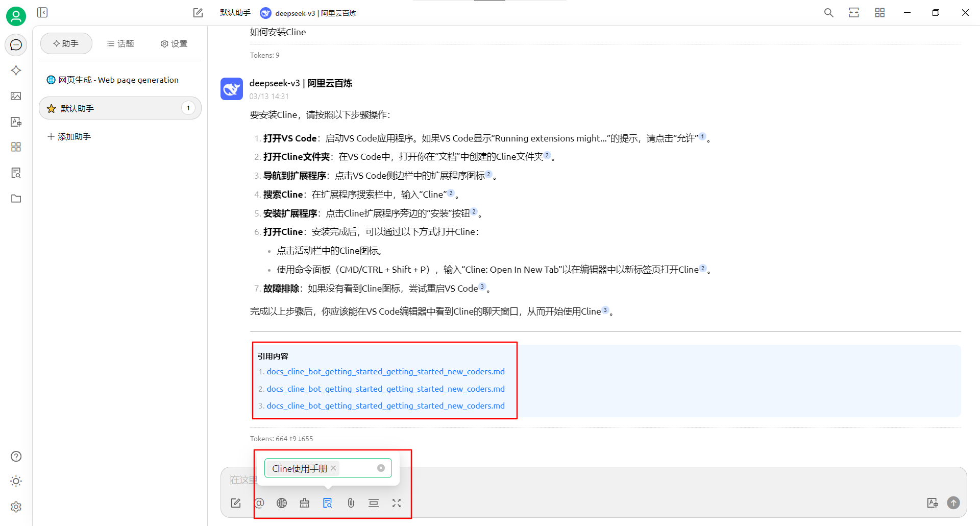The width and height of the screenshot is (980, 526).
Task: Clear the knowledge base selector field
Action: point(381,468)
